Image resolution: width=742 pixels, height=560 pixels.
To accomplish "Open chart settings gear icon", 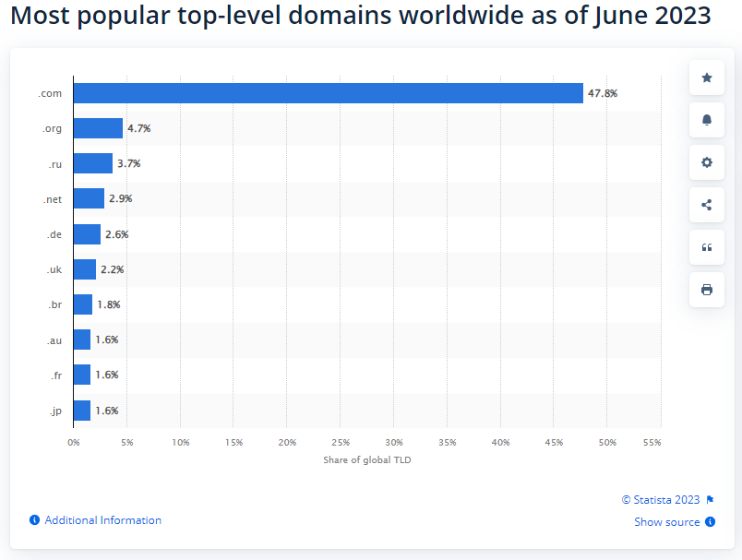I will [707, 162].
